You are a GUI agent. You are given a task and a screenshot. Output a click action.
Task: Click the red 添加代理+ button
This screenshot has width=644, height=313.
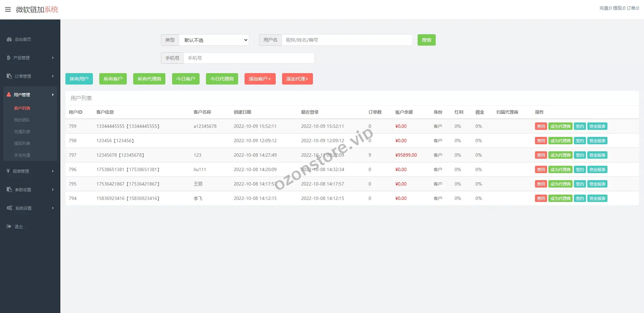tap(297, 79)
